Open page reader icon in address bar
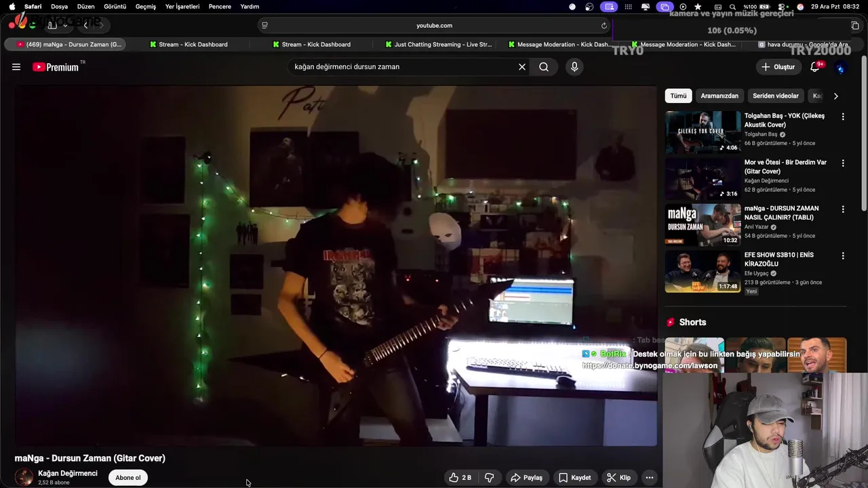The image size is (868, 488). click(x=264, y=26)
